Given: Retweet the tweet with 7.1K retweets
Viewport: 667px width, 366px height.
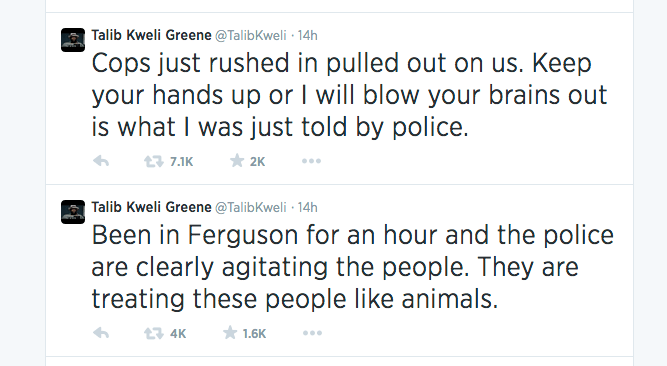Looking at the screenshot, I should [154, 161].
